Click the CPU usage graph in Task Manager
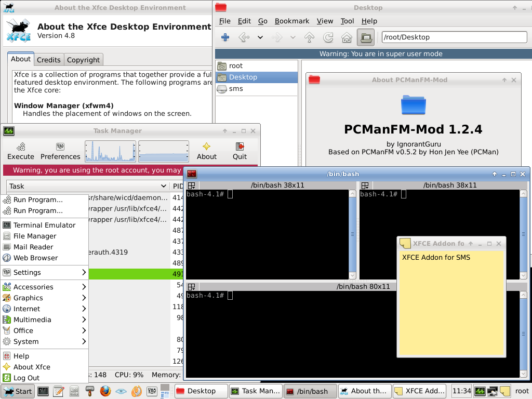Screen dimensions: 532x399 [x=110, y=151]
